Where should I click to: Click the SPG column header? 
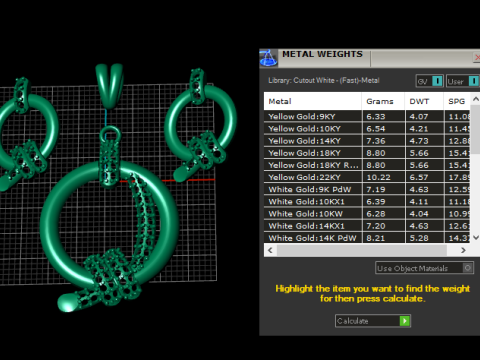pyautogui.click(x=457, y=101)
